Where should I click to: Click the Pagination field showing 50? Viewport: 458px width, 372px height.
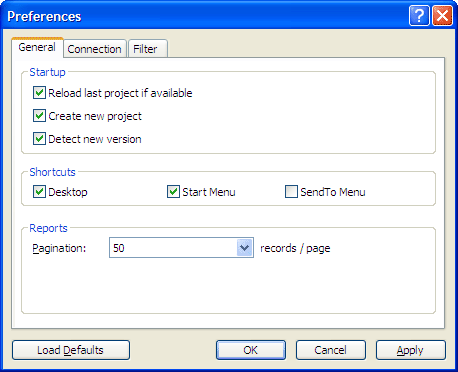pyautogui.click(x=181, y=248)
